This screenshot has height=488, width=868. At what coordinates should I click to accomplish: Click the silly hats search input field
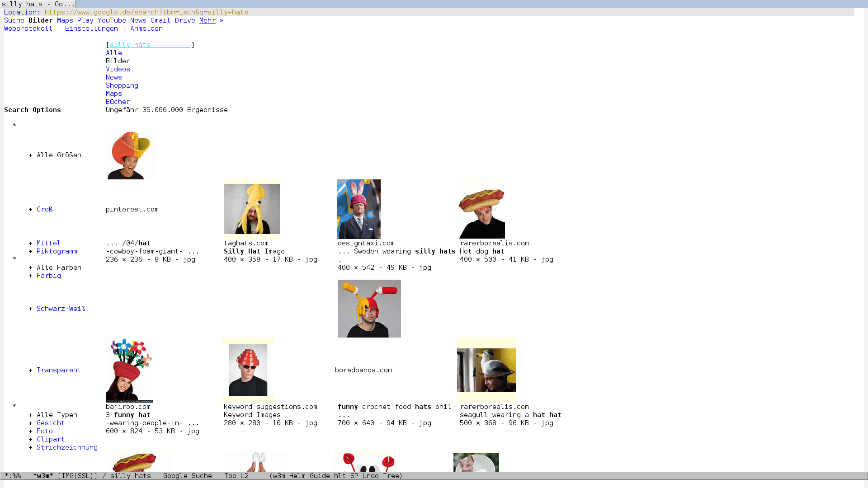coord(150,45)
